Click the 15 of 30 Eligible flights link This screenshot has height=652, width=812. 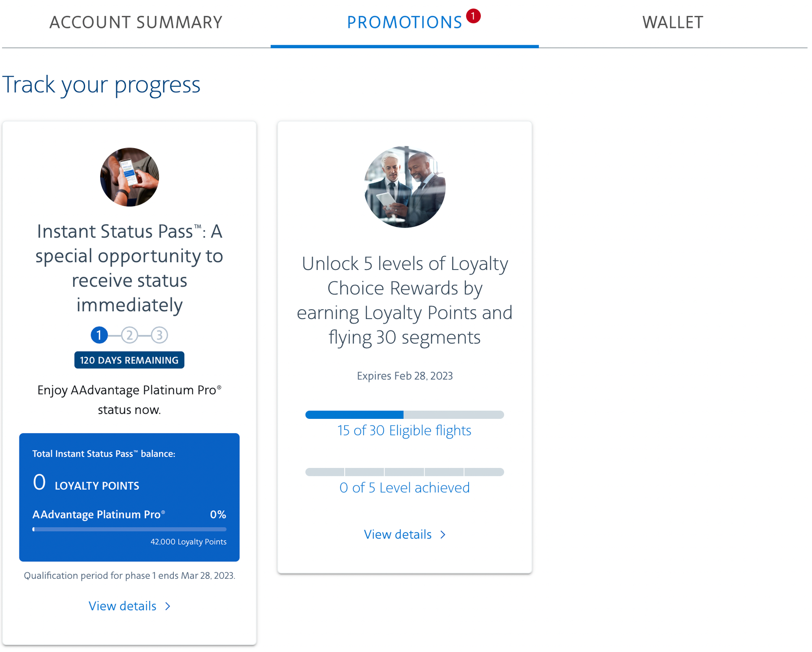click(x=404, y=430)
